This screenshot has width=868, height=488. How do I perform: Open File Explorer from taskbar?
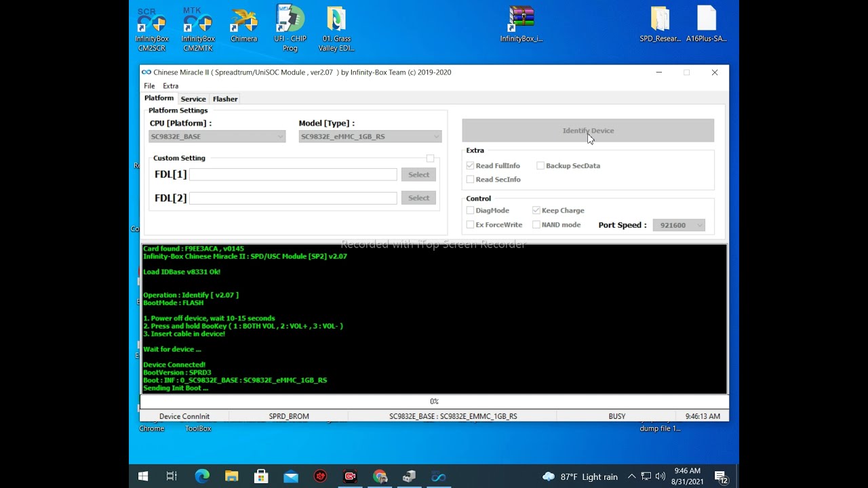[x=232, y=476]
